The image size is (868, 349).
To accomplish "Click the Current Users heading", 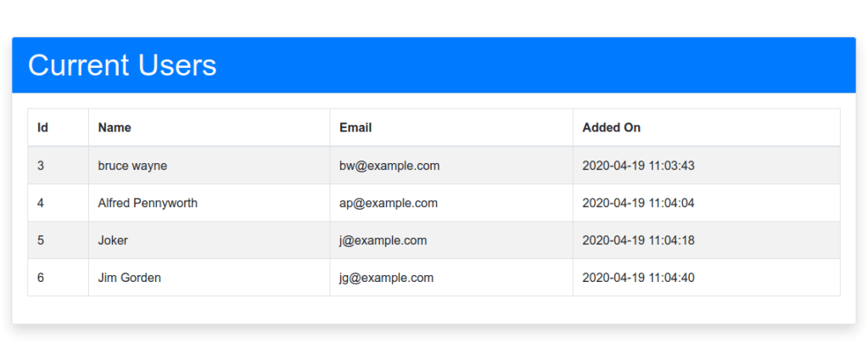I will (x=122, y=65).
